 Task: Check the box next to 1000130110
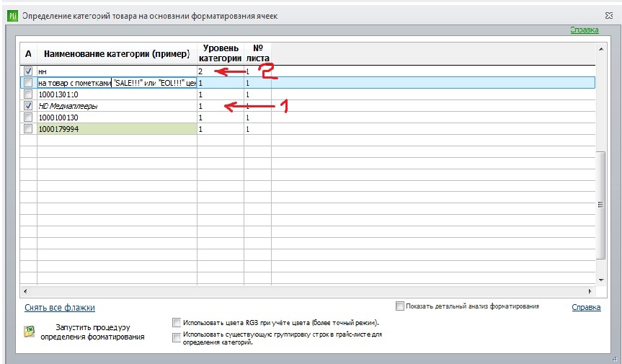(28, 94)
